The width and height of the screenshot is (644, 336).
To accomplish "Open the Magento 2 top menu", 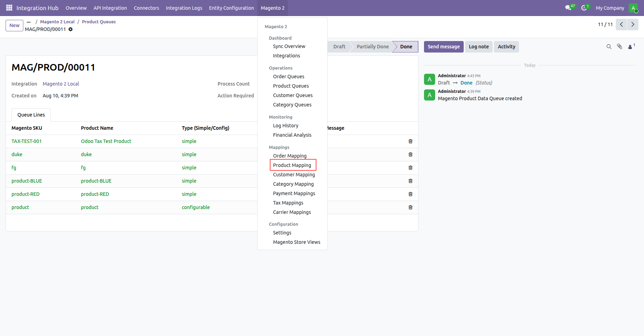I will pyautogui.click(x=273, y=8).
